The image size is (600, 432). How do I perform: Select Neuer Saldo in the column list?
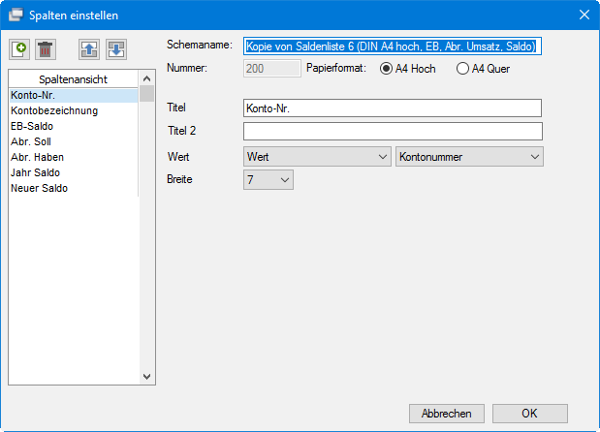(x=73, y=188)
